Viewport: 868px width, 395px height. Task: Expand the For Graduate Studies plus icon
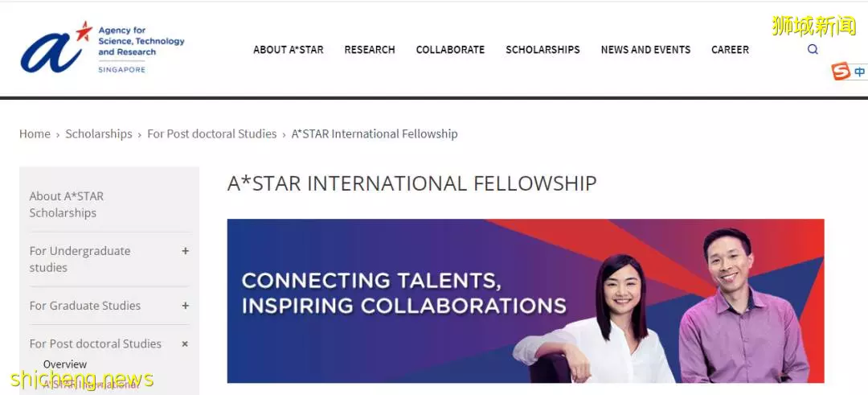(186, 306)
